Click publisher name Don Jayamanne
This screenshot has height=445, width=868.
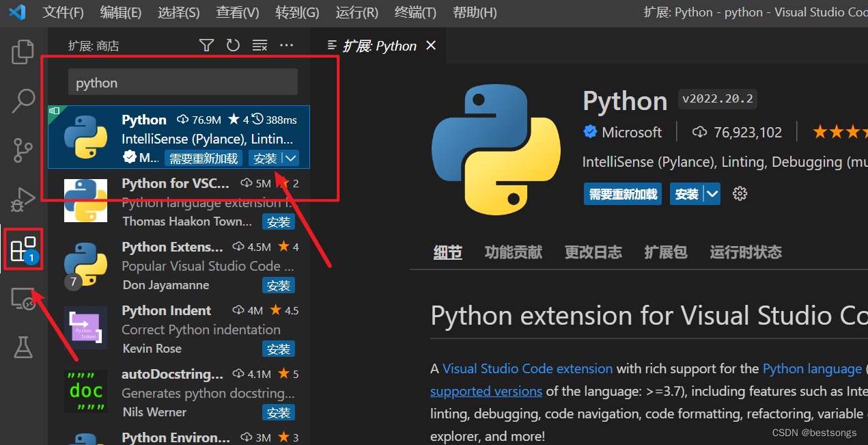[165, 285]
